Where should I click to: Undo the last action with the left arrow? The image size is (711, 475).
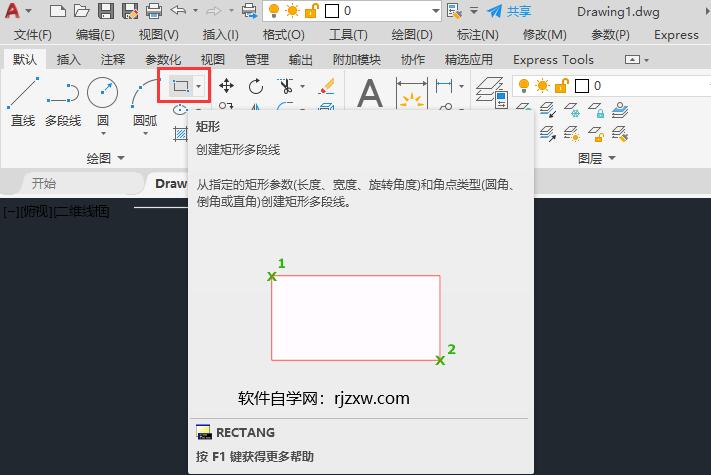[x=178, y=10]
